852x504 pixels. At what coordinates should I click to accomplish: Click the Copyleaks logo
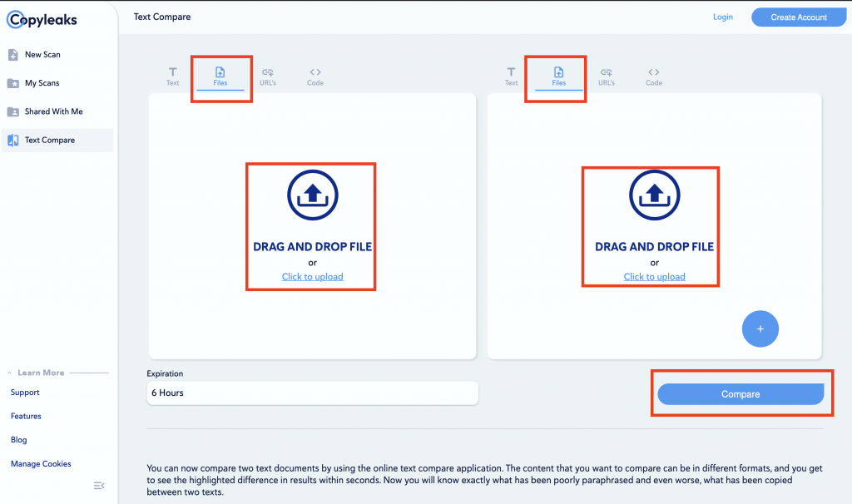click(x=43, y=19)
